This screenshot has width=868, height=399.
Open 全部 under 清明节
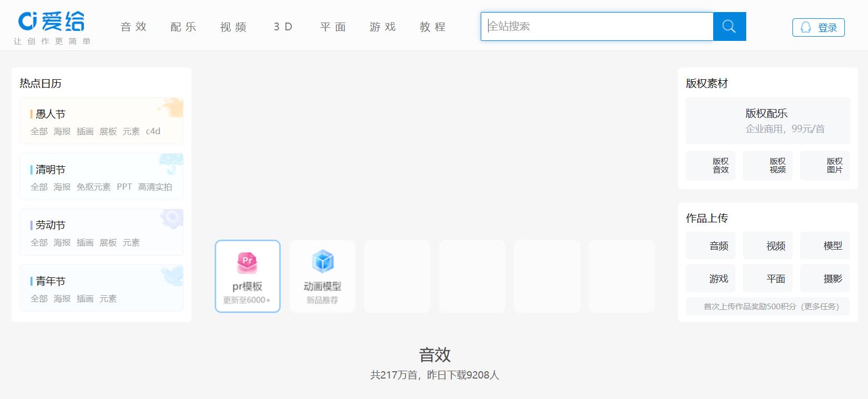click(x=39, y=187)
